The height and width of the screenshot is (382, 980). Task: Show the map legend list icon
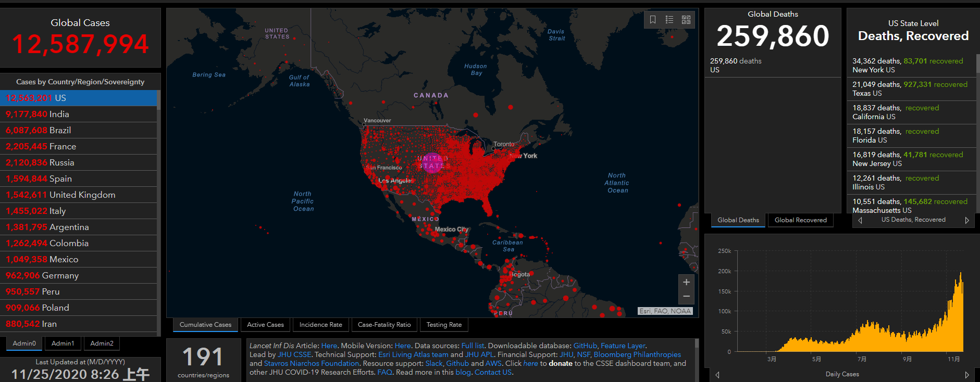669,20
